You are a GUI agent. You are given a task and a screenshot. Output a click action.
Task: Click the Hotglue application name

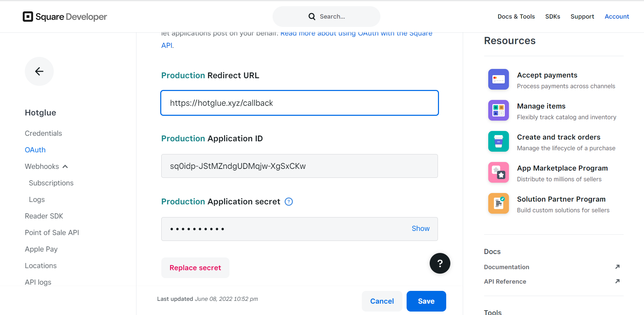click(x=40, y=113)
